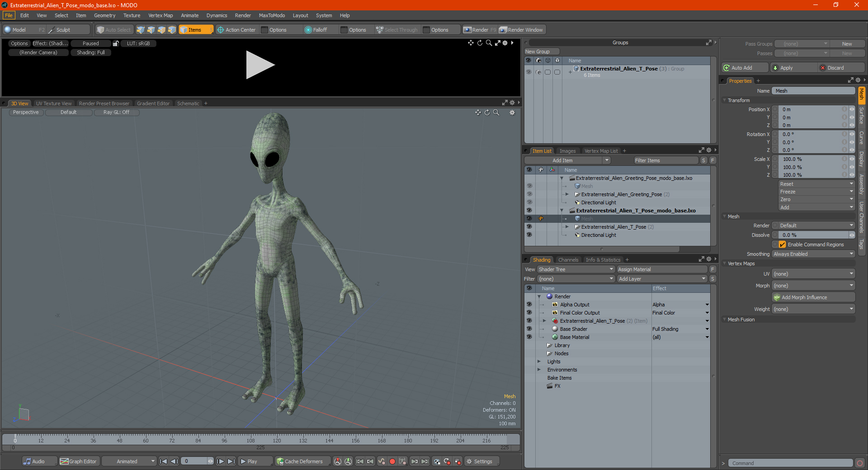Screen dimensions: 868x470
Task: Open the Audio settings
Action: coord(39,461)
